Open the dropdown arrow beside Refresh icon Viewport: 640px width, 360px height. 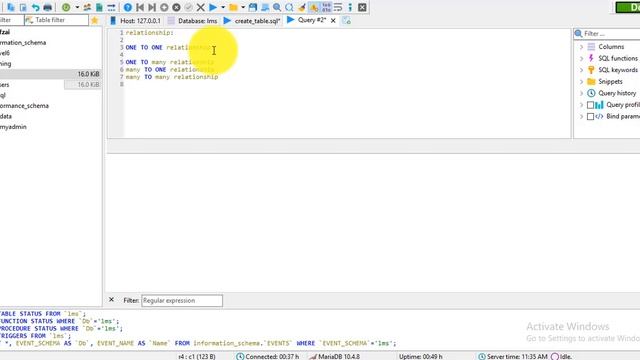pyautogui.click(x=77, y=7)
